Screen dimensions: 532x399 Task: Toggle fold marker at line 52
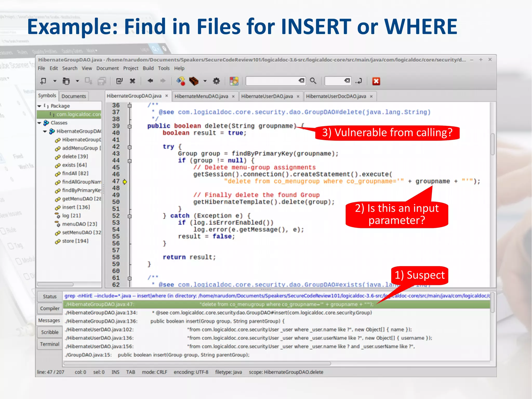130,216
